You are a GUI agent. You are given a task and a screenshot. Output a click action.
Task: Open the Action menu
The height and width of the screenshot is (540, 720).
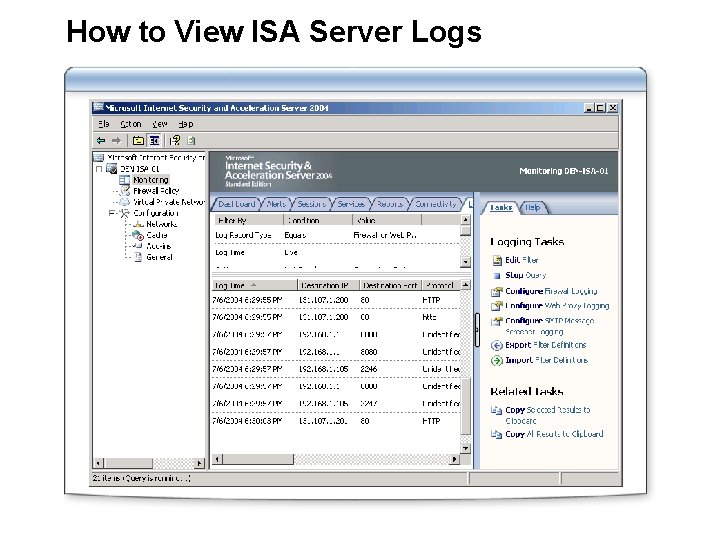[131, 124]
